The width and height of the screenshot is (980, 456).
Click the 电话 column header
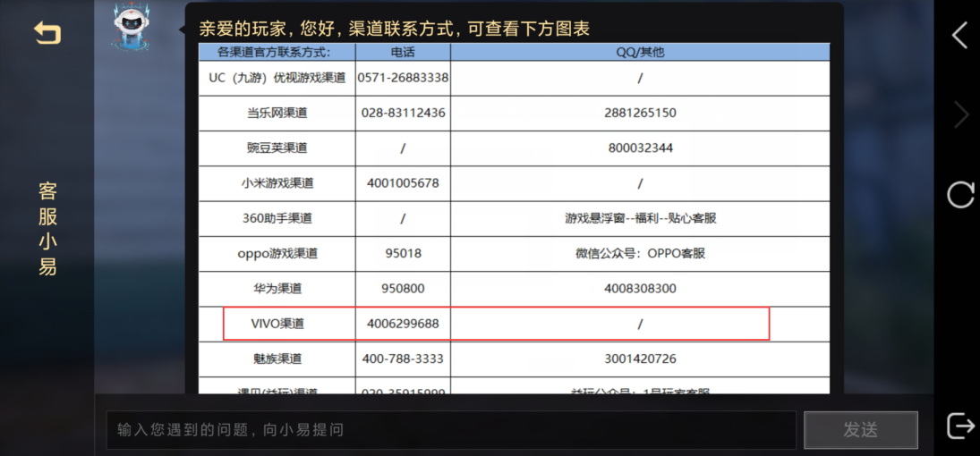[403, 52]
